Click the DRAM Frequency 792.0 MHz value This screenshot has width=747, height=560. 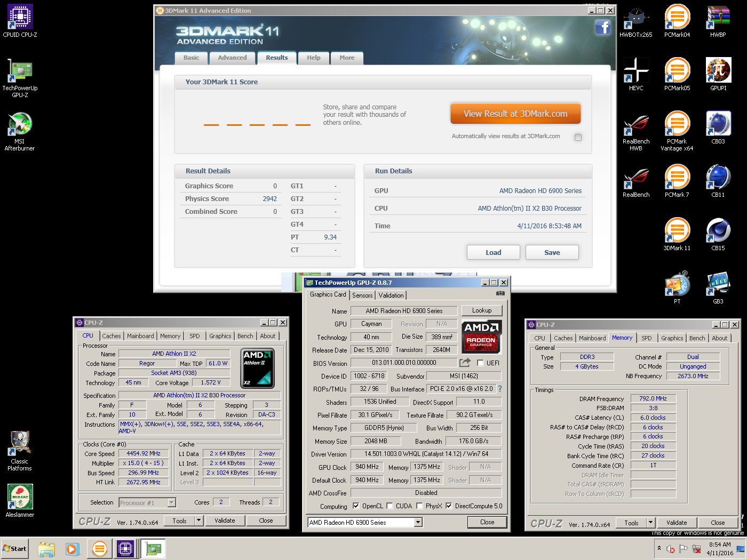point(654,398)
